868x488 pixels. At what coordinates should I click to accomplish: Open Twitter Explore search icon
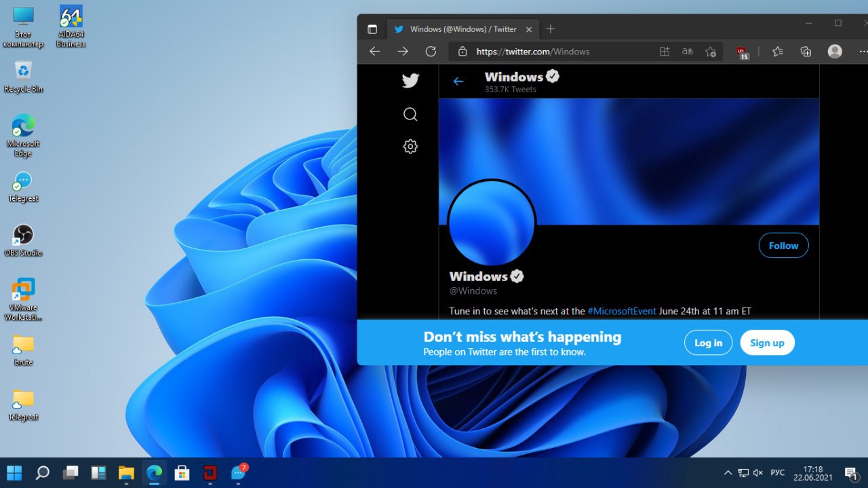coord(410,114)
